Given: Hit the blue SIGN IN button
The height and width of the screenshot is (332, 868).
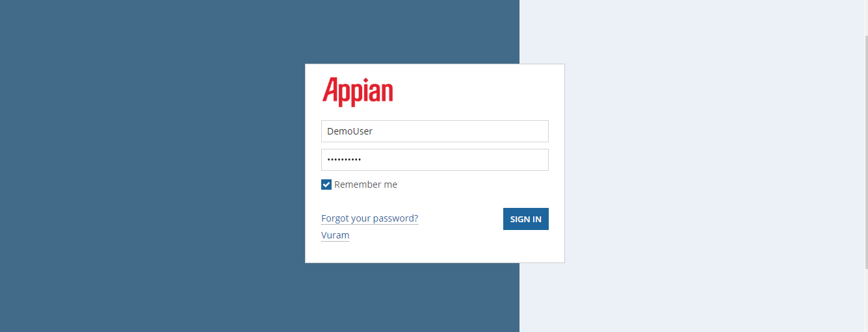Looking at the screenshot, I should pyautogui.click(x=526, y=219).
